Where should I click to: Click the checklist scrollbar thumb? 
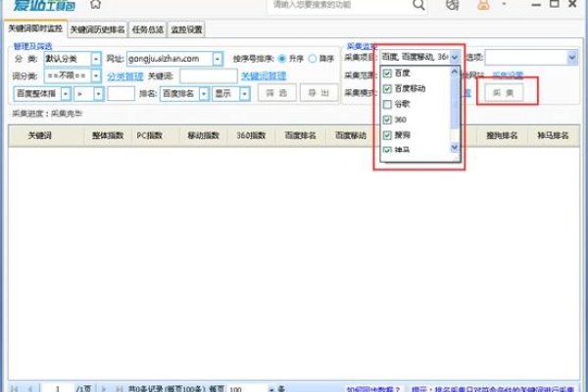pyautogui.click(x=455, y=102)
